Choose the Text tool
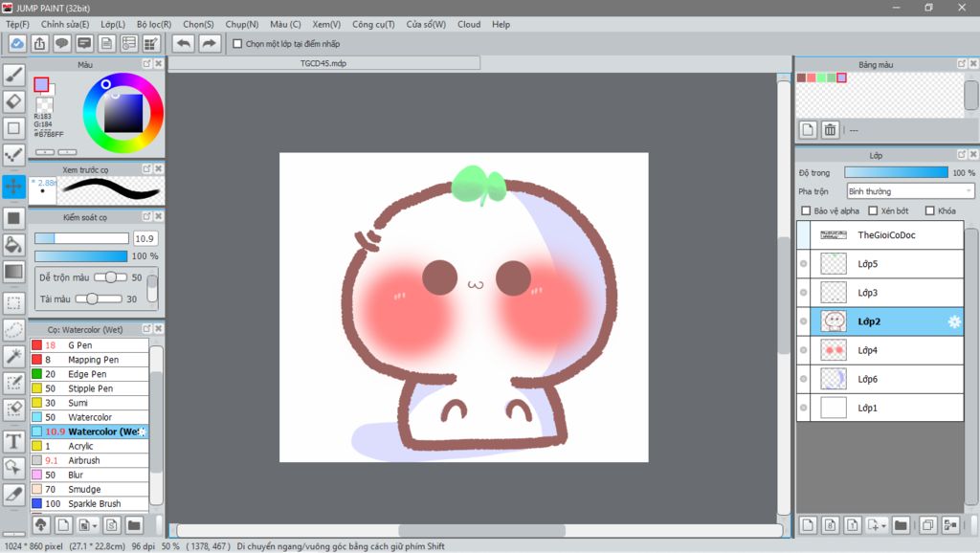This screenshot has height=553, width=980. [x=13, y=441]
